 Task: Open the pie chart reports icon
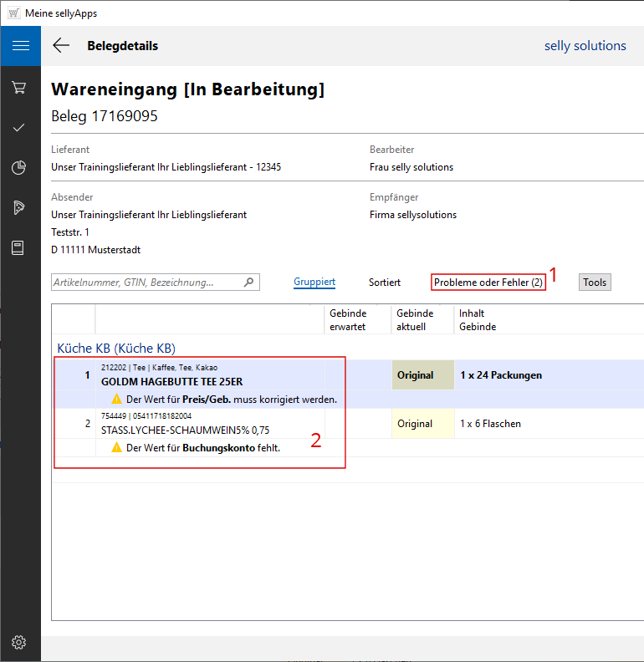(19, 168)
